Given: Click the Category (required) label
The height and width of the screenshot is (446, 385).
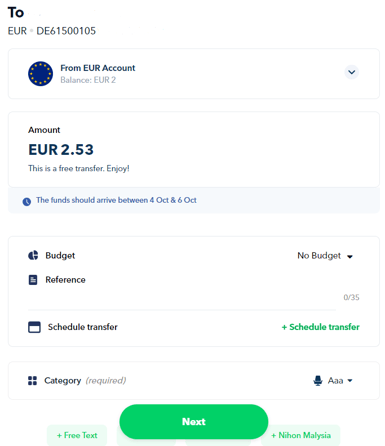Looking at the screenshot, I should tap(85, 381).
